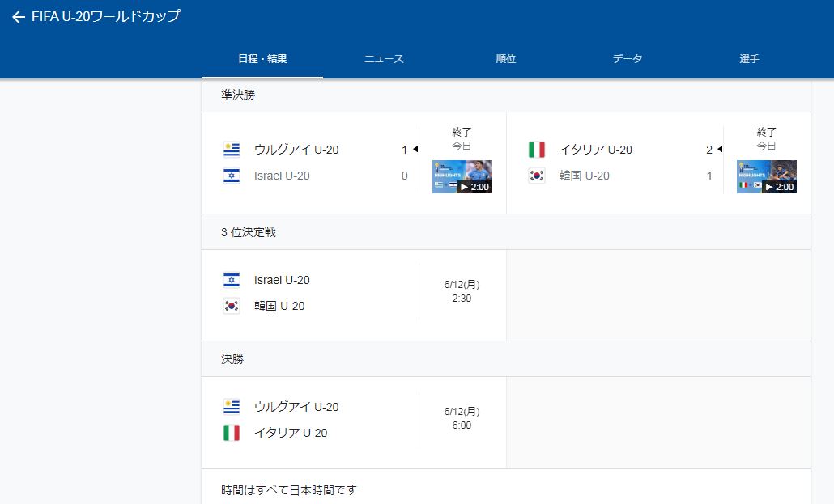The width and height of the screenshot is (834, 504).
Task: Switch to the ニュース tab
Action: [x=384, y=59]
